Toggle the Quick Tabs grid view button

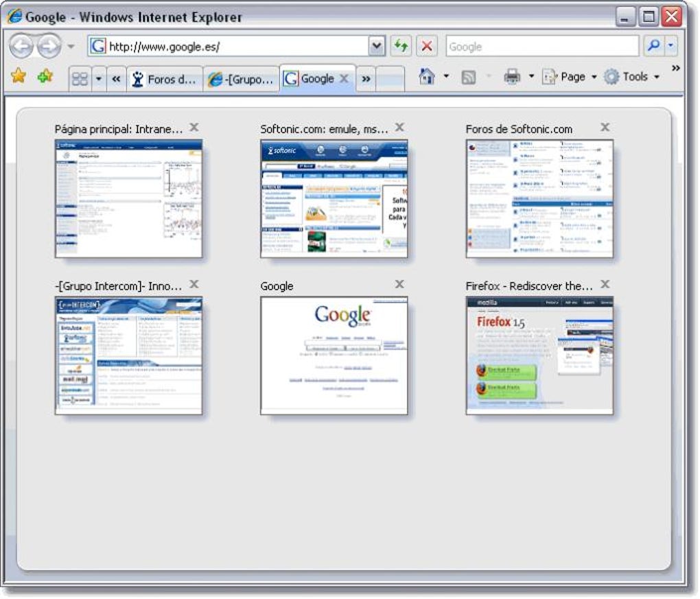coord(80,79)
